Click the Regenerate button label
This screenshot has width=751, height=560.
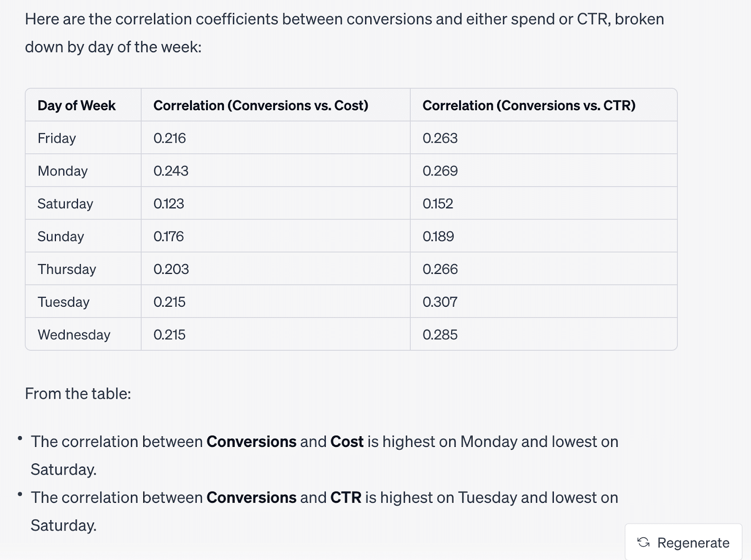pyautogui.click(x=693, y=543)
